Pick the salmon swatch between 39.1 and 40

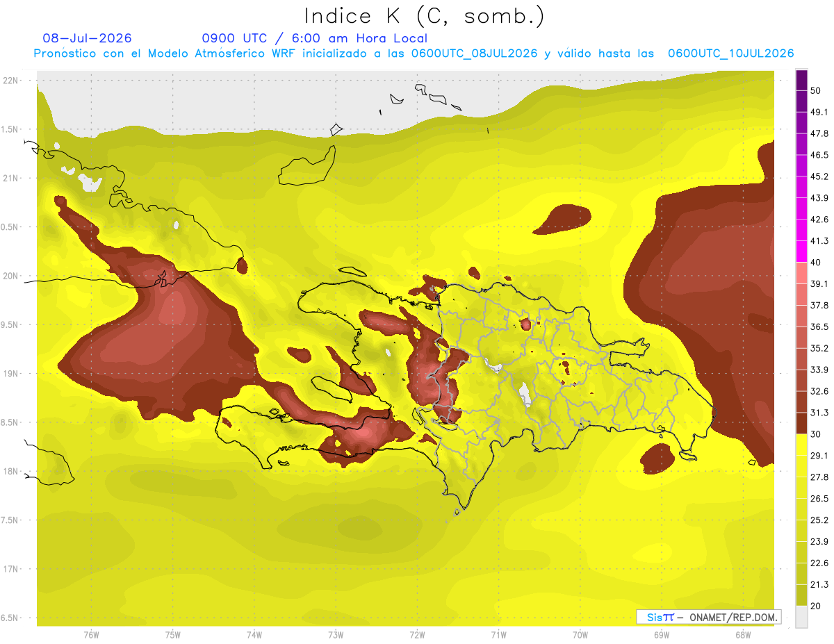pos(801,273)
